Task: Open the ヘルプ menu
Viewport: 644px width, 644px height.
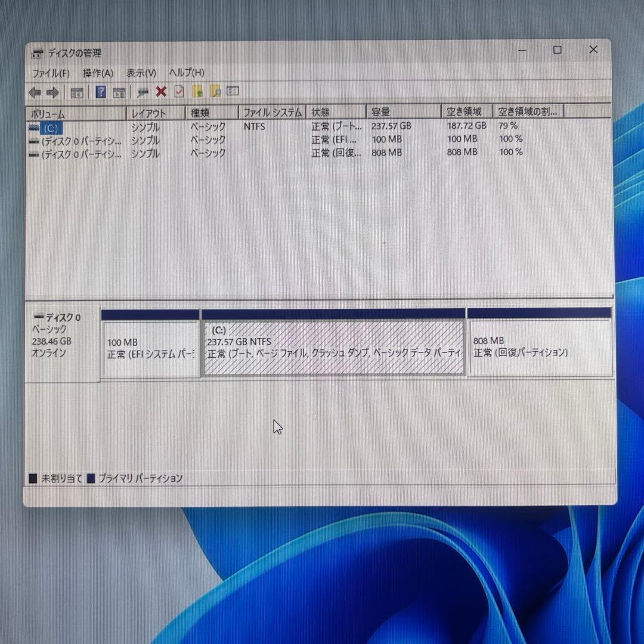Action: (186, 73)
